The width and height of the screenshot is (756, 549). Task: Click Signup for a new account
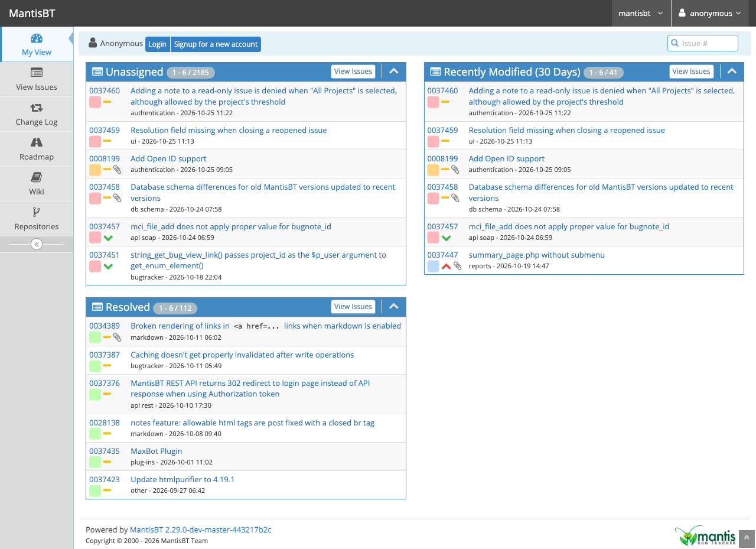216,44
